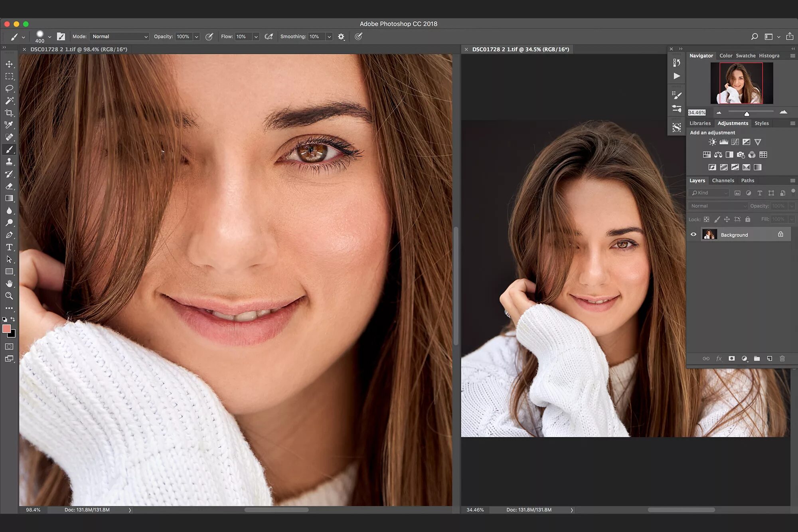Toggle airbrush-style build-up effects
The height and width of the screenshot is (532, 798).
coord(269,37)
